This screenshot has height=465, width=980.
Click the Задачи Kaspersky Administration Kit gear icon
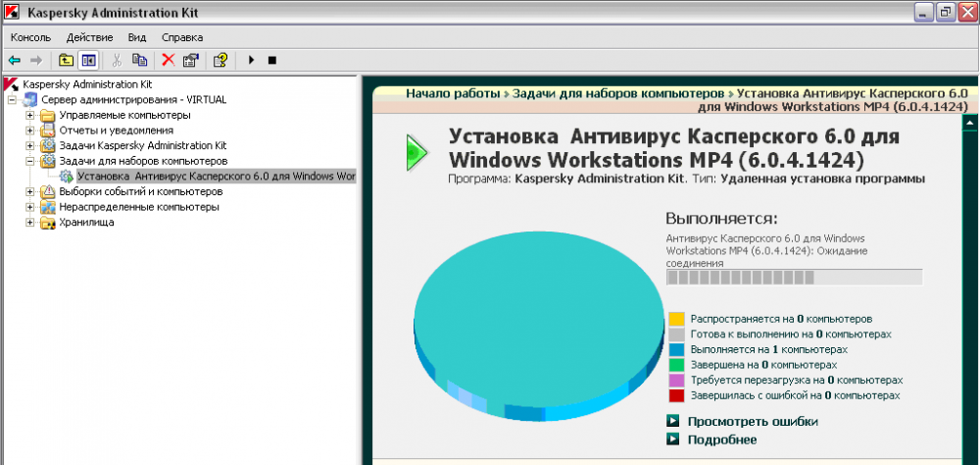[x=47, y=145]
